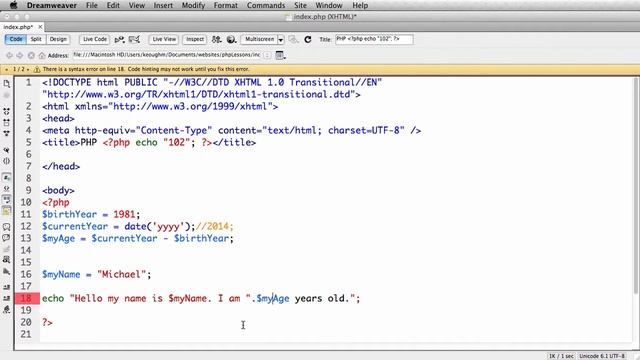Click the Apply Comment icon
The height and width of the screenshot is (360, 640).
pyautogui.click(x=7, y=227)
